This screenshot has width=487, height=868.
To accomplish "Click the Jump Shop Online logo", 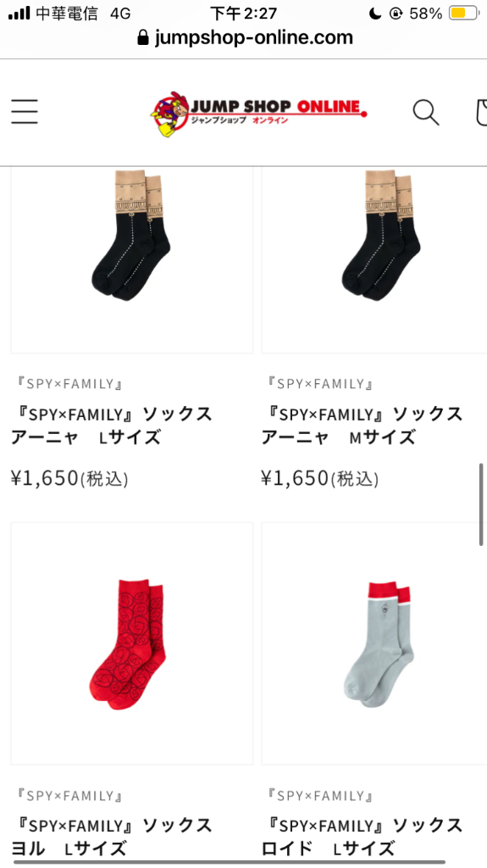I will 258,113.
